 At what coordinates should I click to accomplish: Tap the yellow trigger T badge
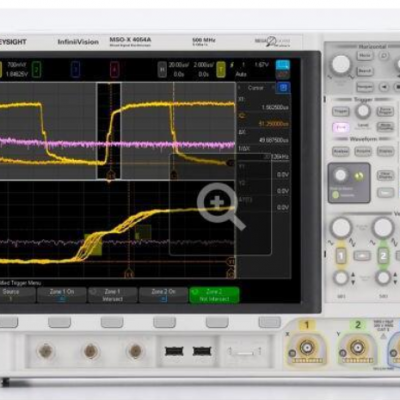click(x=221, y=69)
